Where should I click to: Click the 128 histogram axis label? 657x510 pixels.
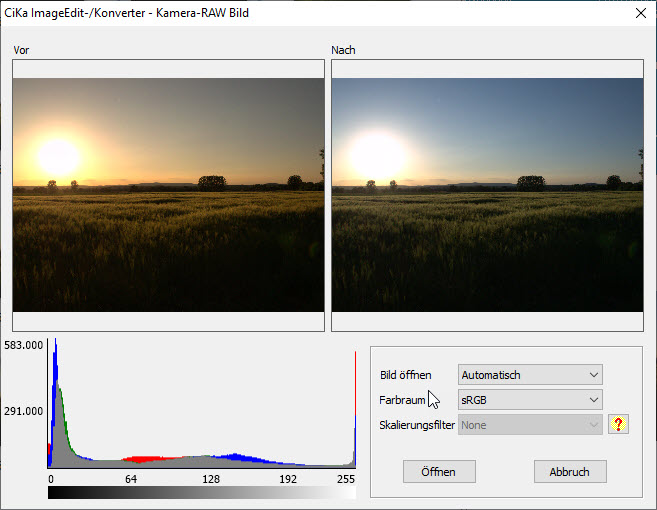coord(211,479)
